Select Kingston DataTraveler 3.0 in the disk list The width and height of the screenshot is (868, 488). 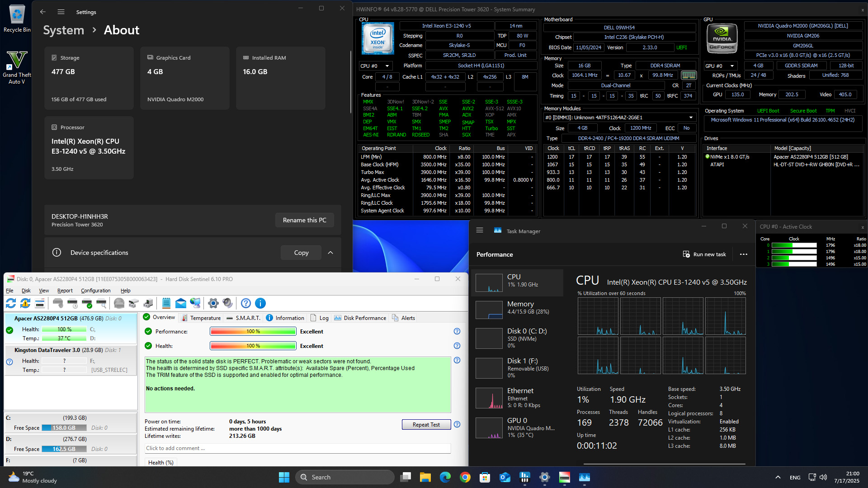47,350
